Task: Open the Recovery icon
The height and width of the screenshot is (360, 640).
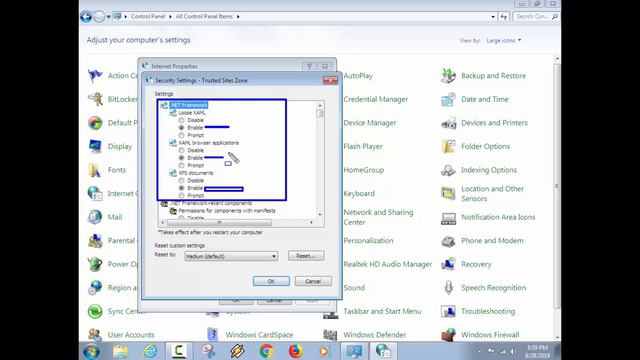Action: tap(449, 264)
